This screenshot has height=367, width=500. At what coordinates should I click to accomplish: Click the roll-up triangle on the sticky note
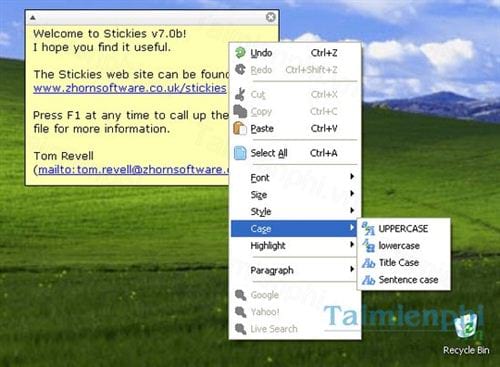coord(33,18)
